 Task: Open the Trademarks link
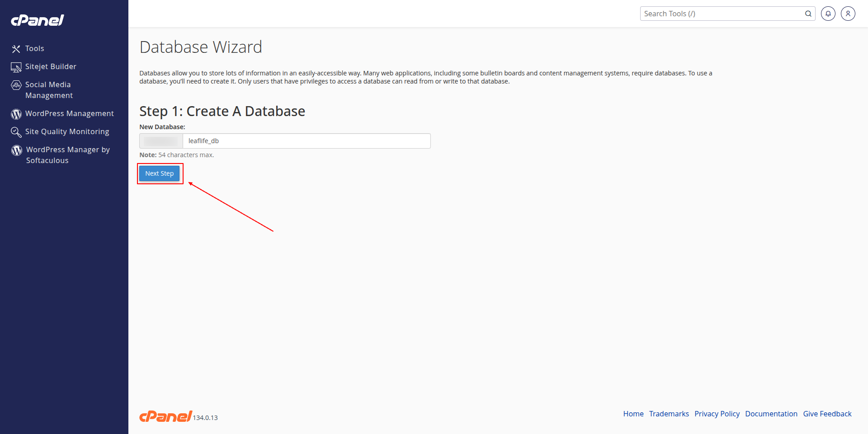click(x=669, y=414)
